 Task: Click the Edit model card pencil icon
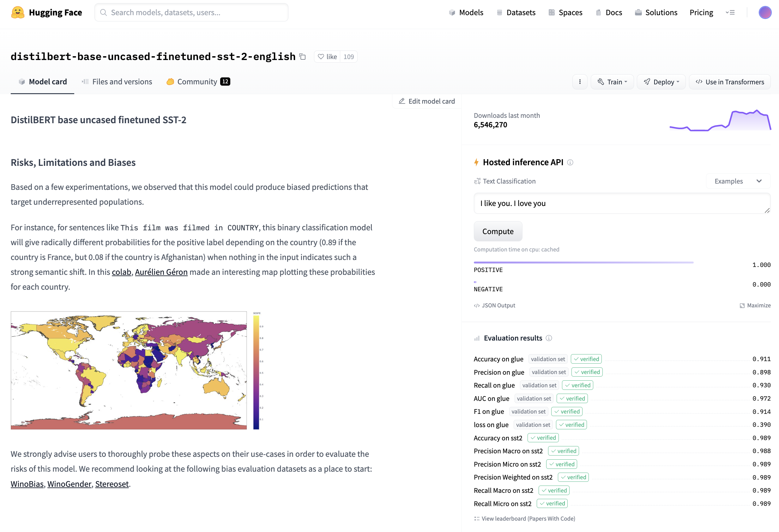coord(402,101)
